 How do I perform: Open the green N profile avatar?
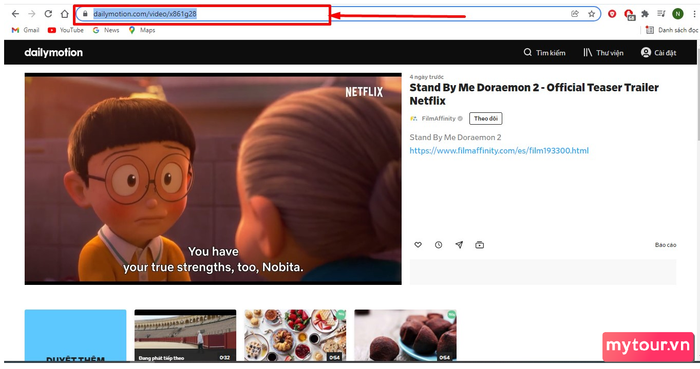(x=678, y=14)
